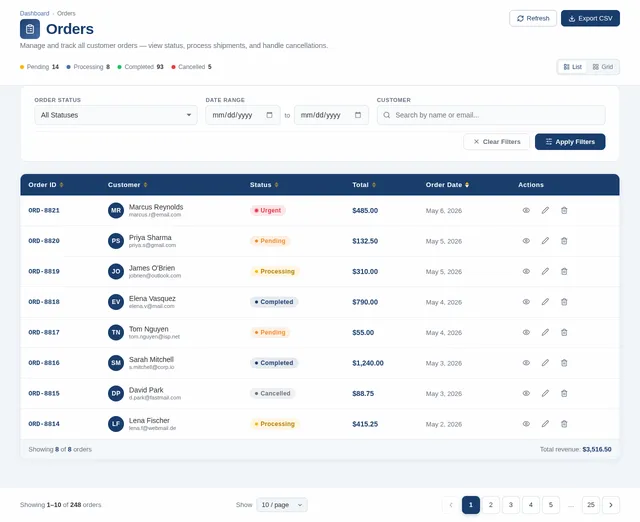Image resolution: width=640 pixels, height=522 pixels.
Task: Go to page 5
Action: (551, 505)
